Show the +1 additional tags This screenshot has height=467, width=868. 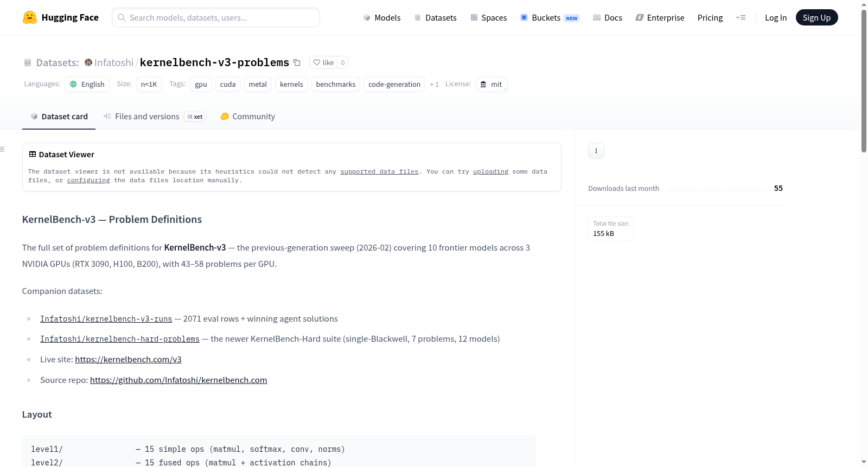coord(434,84)
